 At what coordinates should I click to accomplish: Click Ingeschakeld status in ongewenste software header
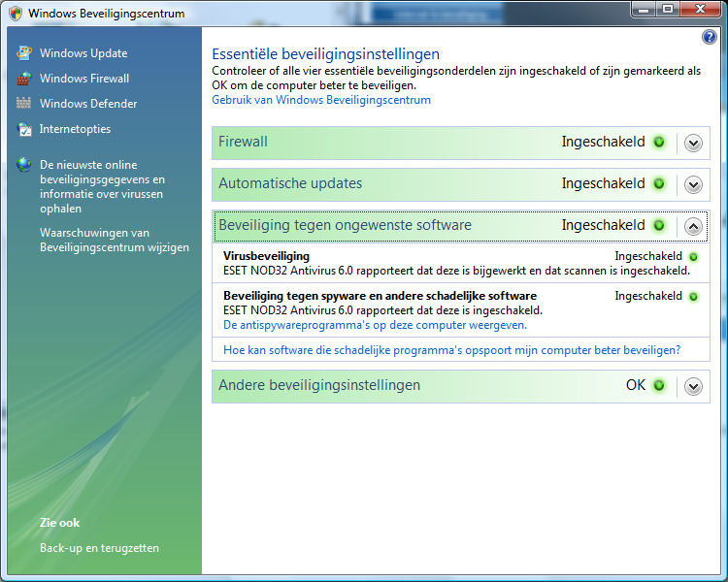(603, 225)
